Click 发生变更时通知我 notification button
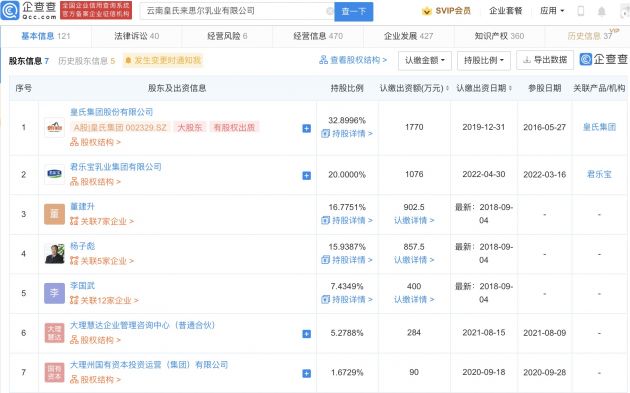The width and height of the screenshot is (630, 393). (x=163, y=60)
